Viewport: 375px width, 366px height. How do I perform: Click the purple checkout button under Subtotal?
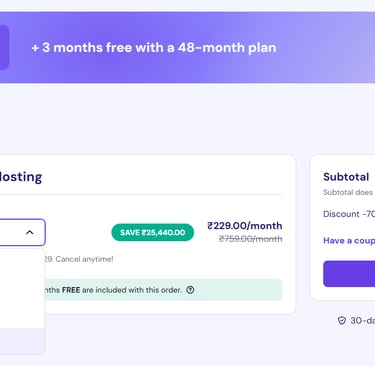(349, 274)
